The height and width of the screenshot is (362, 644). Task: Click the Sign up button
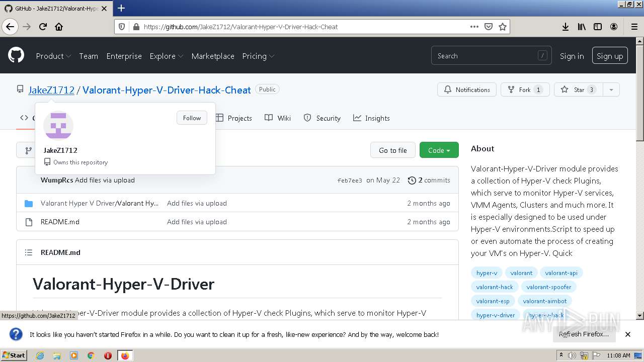[x=610, y=56]
